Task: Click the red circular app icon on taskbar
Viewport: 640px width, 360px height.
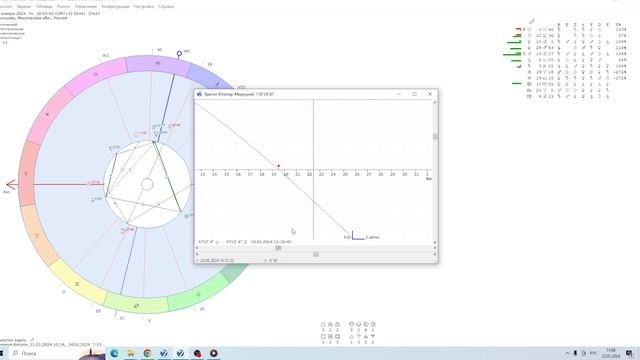Action: (197, 353)
